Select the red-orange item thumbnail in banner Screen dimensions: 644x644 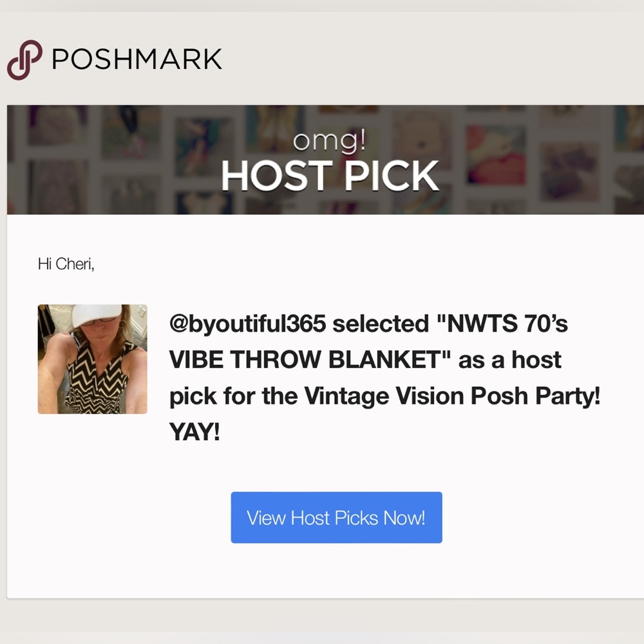[x=496, y=154]
